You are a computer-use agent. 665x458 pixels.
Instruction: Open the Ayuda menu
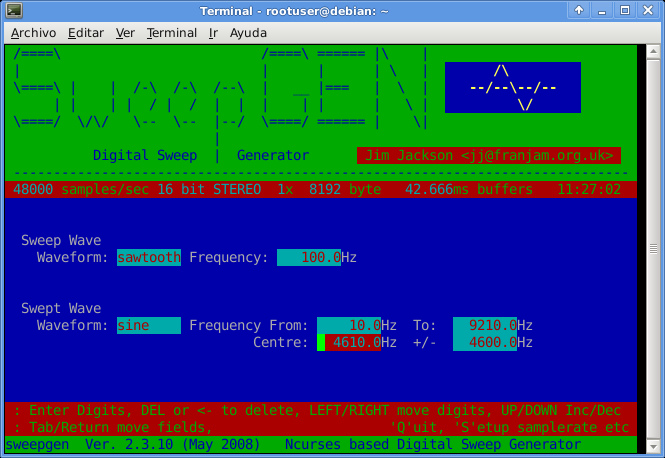(248, 33)
